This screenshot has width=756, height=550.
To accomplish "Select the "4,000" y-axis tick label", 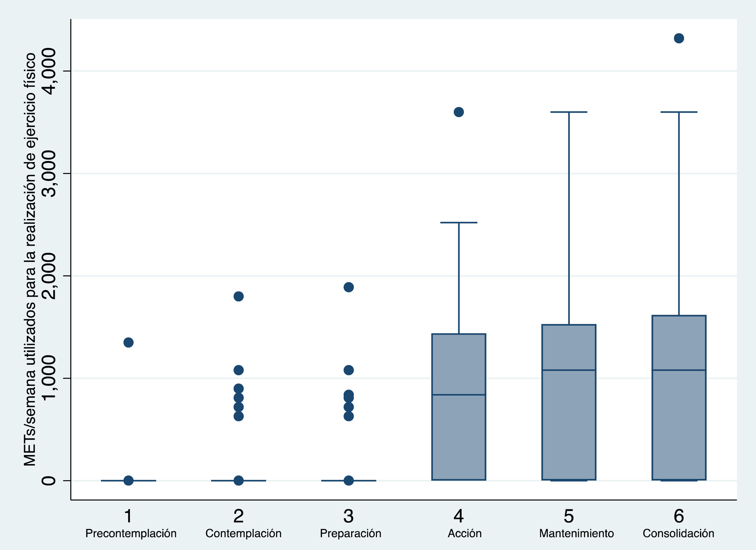I will click(49, 71).
